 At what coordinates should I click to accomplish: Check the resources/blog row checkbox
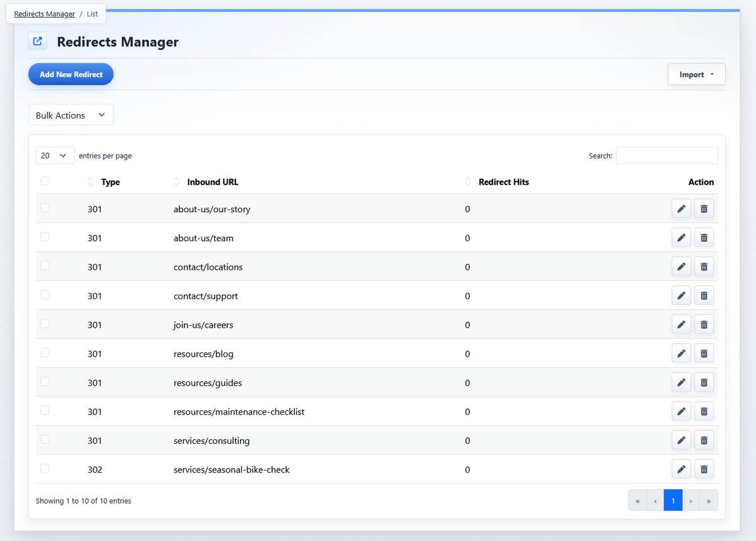[44, 352]
